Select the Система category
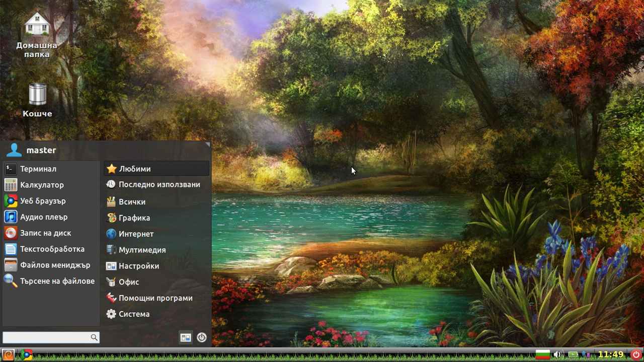The image size is (644, 362). click(x=156, y=314)
